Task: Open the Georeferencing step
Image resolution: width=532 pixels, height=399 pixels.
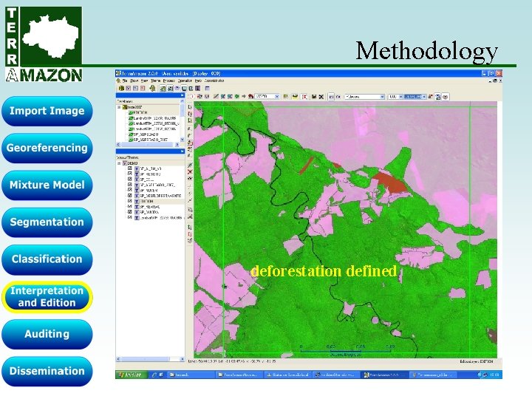Action: tap(47, 148)
